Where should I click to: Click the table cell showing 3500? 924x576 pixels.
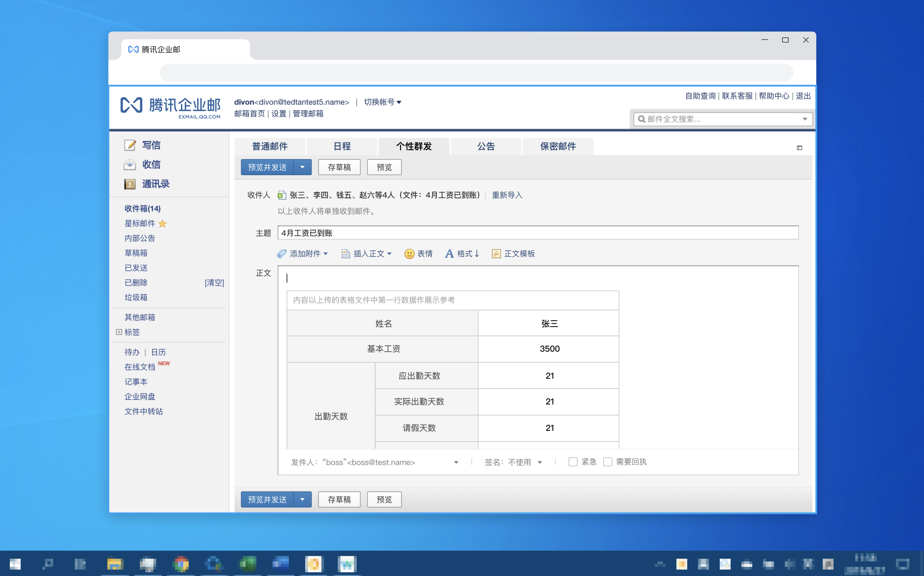549,349
